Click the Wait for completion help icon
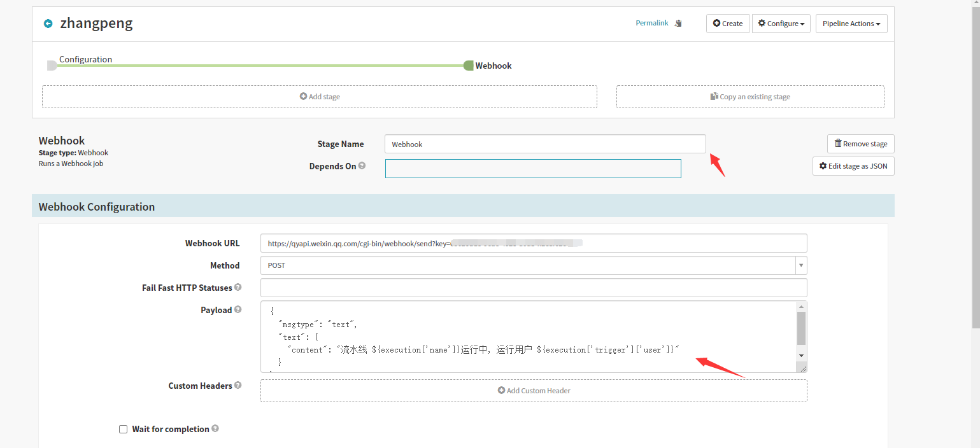The width and height of the screenshot is (980, 448). (x=215, y=428)
